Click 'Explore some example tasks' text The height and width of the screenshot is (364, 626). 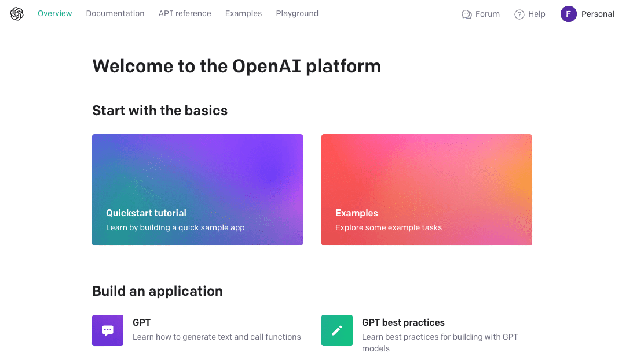point(389,227)
